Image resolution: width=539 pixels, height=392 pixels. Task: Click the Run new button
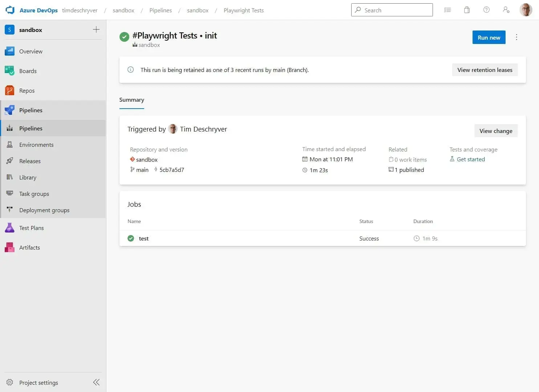click(x=489, y=37)
